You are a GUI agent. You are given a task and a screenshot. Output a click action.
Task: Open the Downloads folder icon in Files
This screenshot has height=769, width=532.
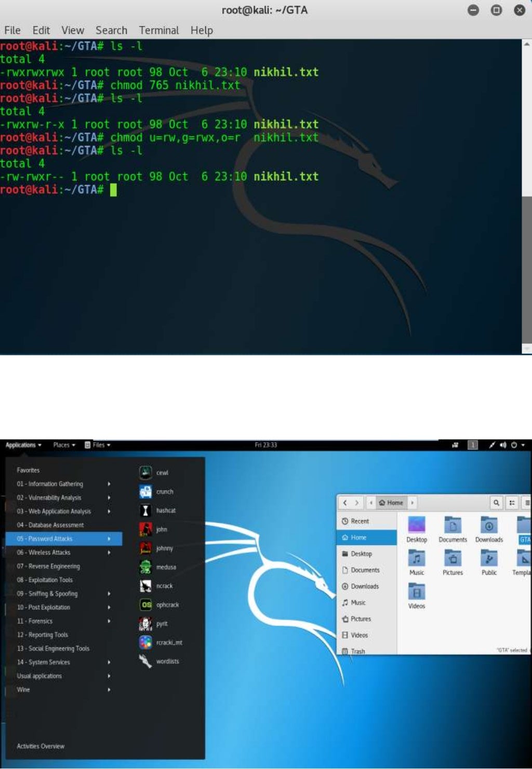[489, 529]
